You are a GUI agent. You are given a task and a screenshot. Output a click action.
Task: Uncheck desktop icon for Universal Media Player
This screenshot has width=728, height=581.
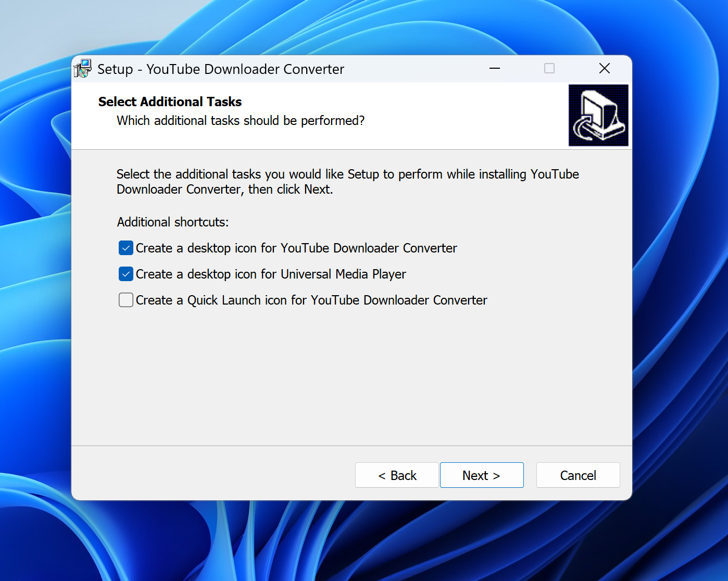[x=126, y=274]
